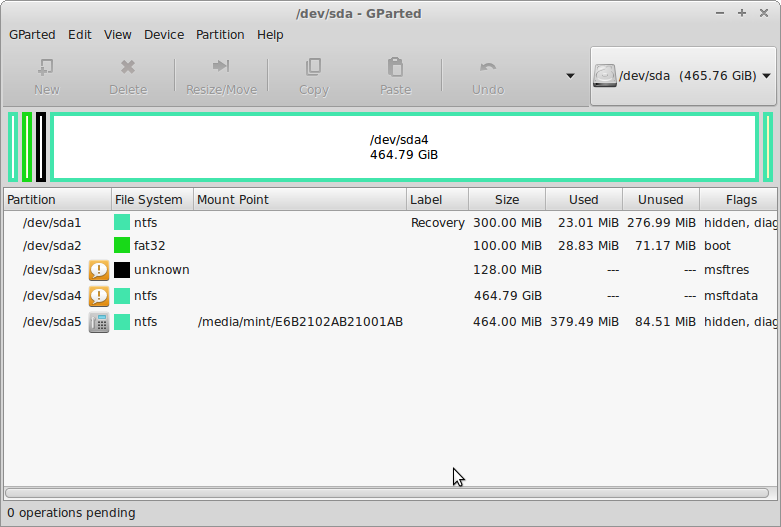Click the 84.51 MiB unused value

tap(665, 322)
